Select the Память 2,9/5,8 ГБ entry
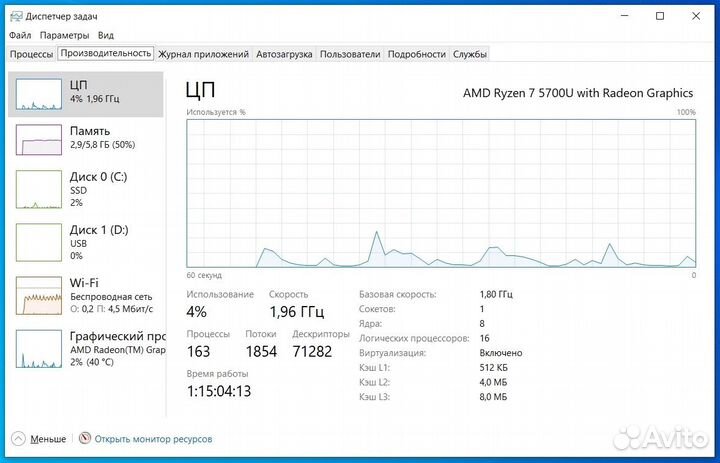Image resolution: width=720 pixels, height=463 pixels. [86, 140]
